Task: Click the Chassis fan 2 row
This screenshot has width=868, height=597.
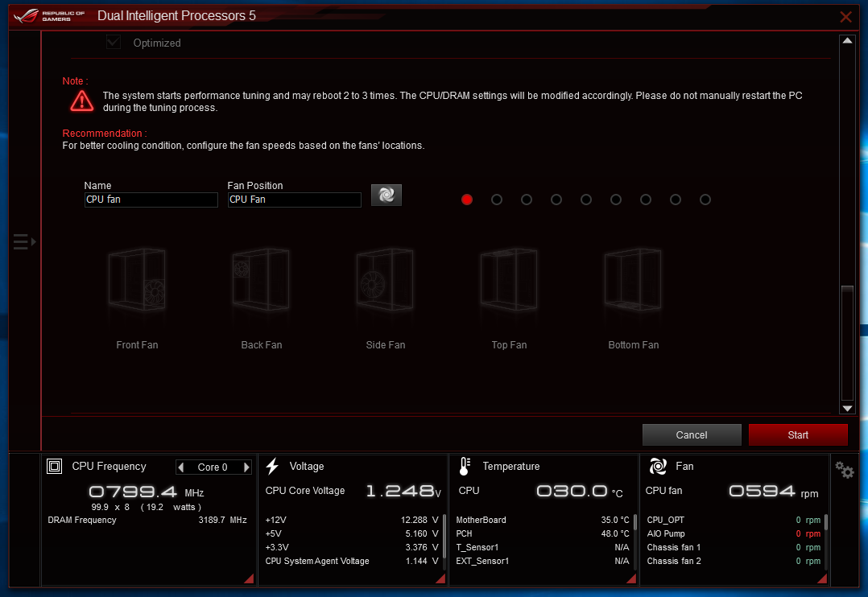Action: point(734,561)
